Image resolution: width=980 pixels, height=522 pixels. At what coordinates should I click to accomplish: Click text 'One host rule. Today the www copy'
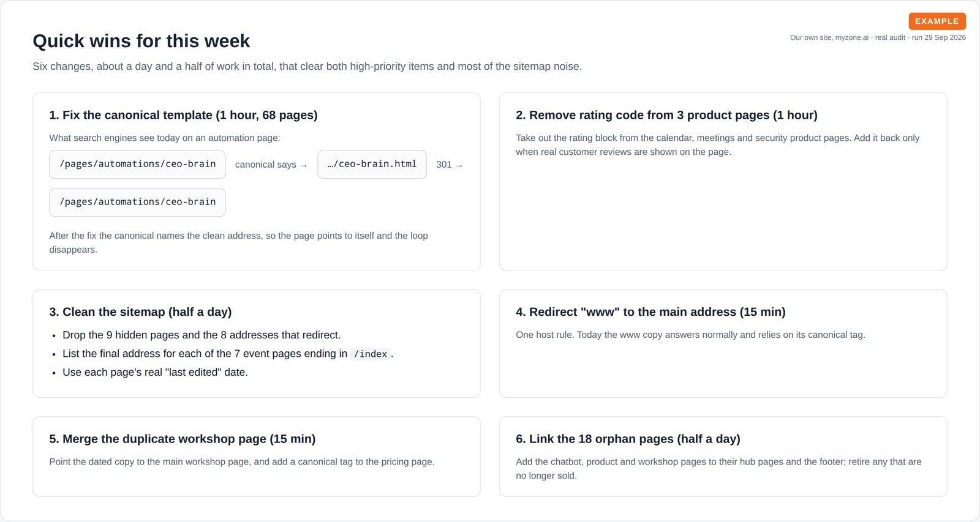(690, 335)
